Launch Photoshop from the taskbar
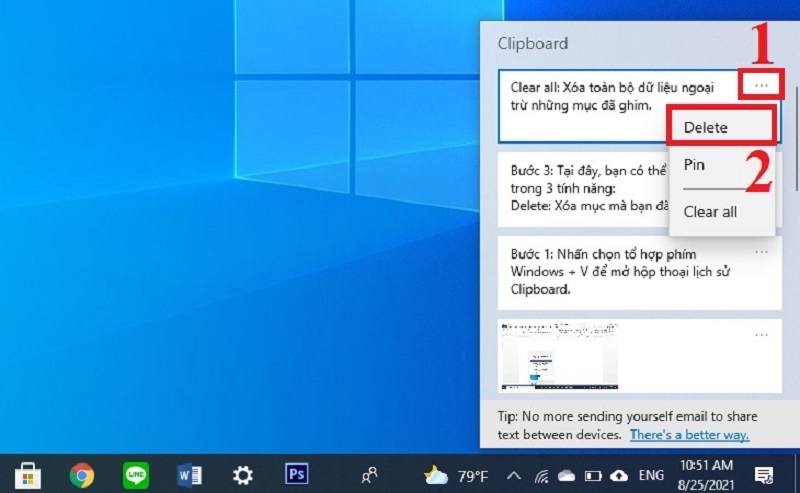This screenshot has height=493, width=800. click(x=296, y=474)
